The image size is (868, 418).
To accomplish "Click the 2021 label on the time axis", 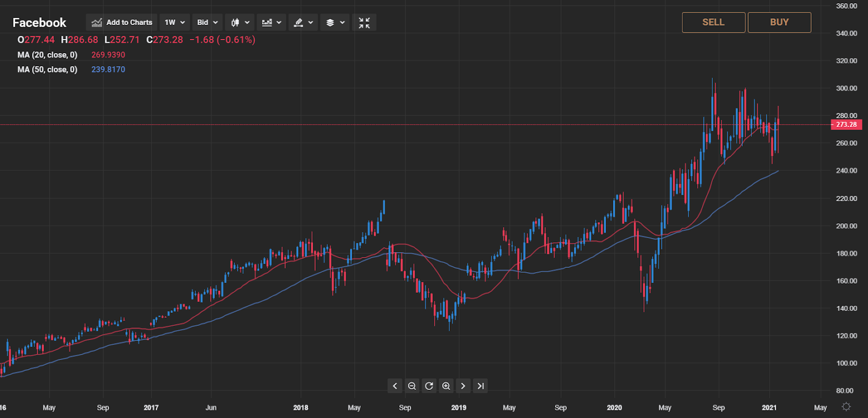I will [x=769, y=408].
